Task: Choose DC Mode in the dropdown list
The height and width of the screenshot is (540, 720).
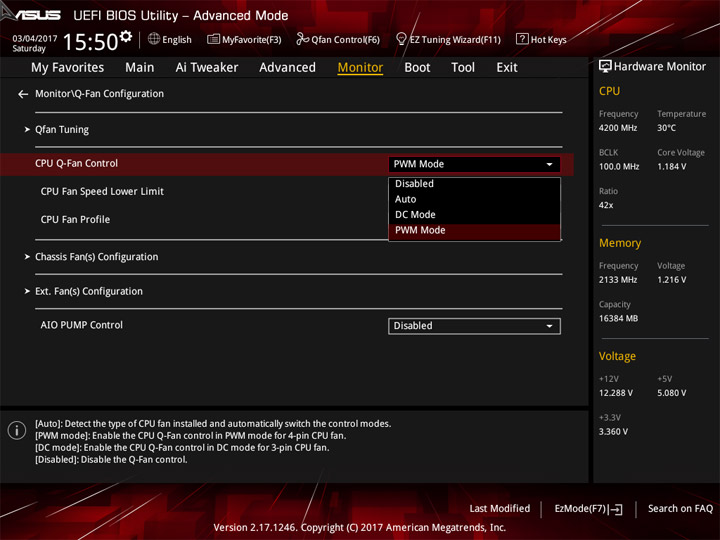Action: click(x=474, y=215)
